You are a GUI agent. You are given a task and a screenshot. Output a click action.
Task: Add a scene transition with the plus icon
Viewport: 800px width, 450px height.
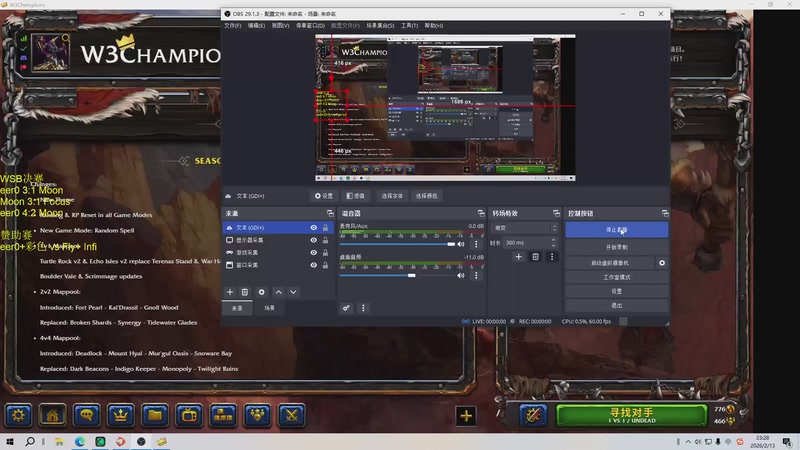[518, 257]
